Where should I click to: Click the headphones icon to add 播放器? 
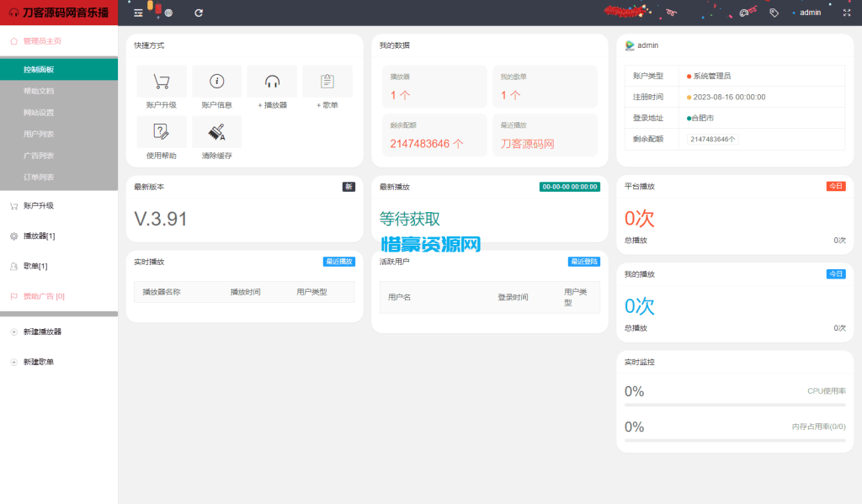tap(272, 82)
